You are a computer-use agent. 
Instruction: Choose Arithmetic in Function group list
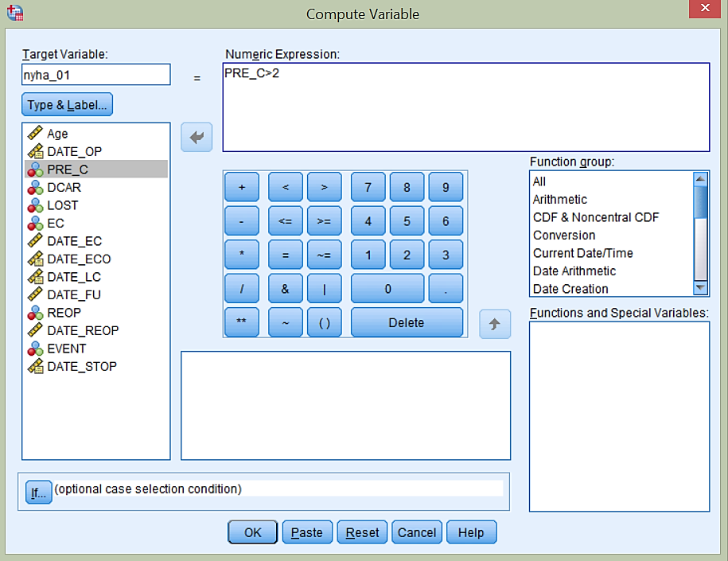(x=559, y=199)
